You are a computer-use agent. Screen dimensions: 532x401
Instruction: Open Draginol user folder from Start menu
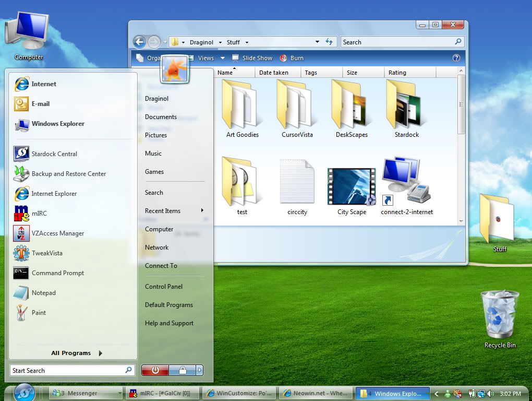point(156,99)
